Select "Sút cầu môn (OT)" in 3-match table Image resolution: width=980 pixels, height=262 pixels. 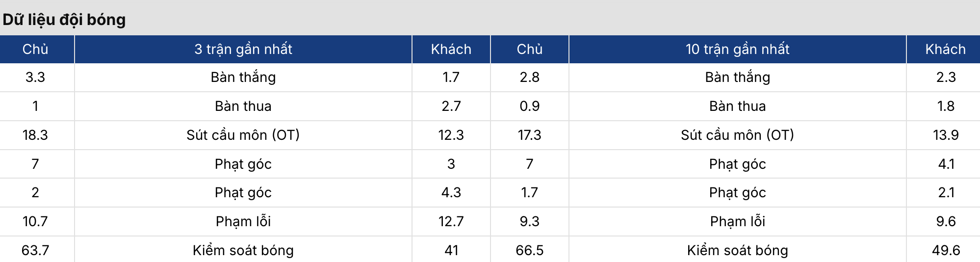pos(243,135)
